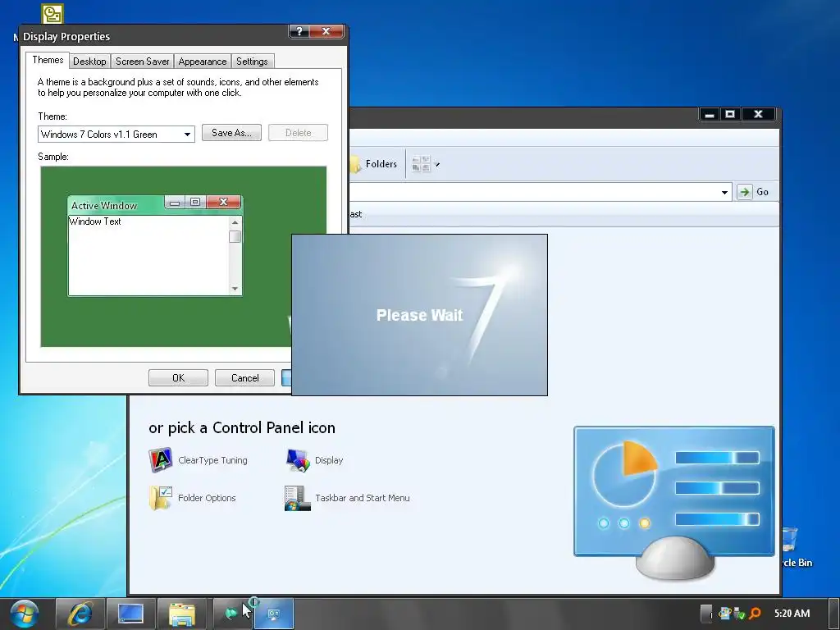Click the Show Desktop taskbar icon
This screenshot has height=630, width=840.
pos(130,614)
